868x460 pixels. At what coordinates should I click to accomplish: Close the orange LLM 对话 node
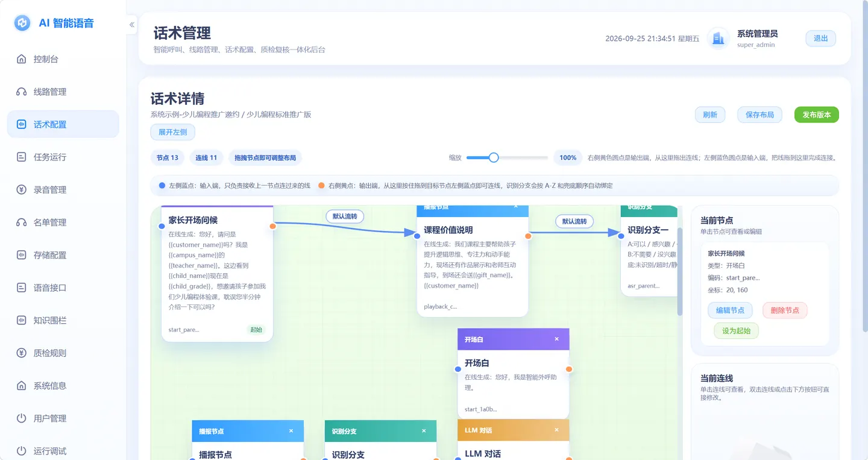[x=556, y=430]
